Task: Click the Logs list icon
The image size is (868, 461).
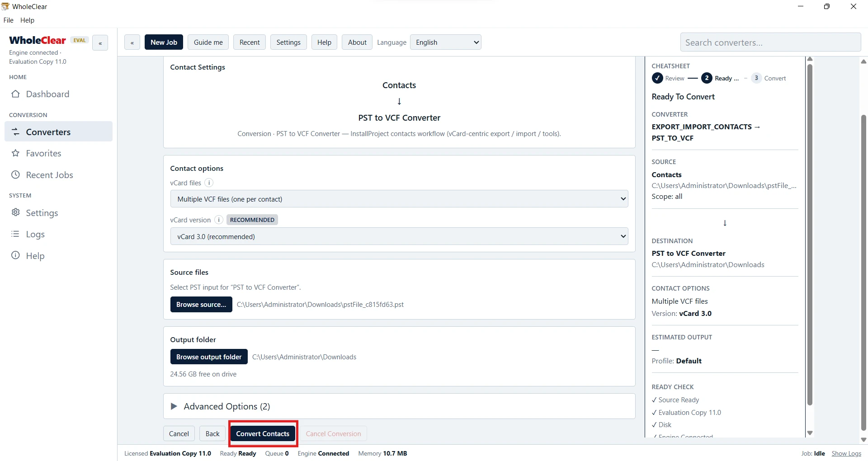Action: click(x=15, y=234)
